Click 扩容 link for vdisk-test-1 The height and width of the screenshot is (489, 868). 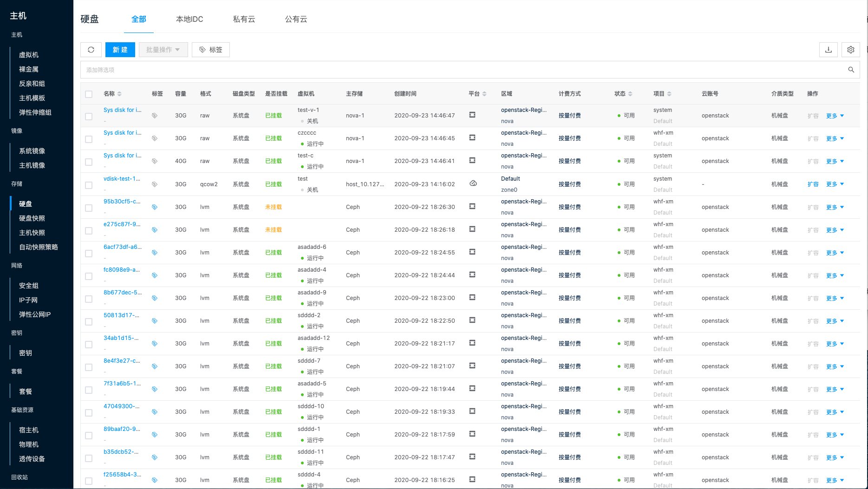(813, 184)
